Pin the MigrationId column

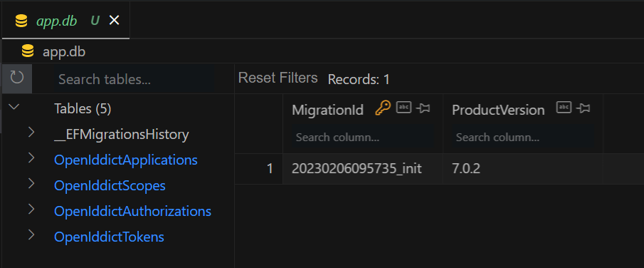(x=423, y=108)
